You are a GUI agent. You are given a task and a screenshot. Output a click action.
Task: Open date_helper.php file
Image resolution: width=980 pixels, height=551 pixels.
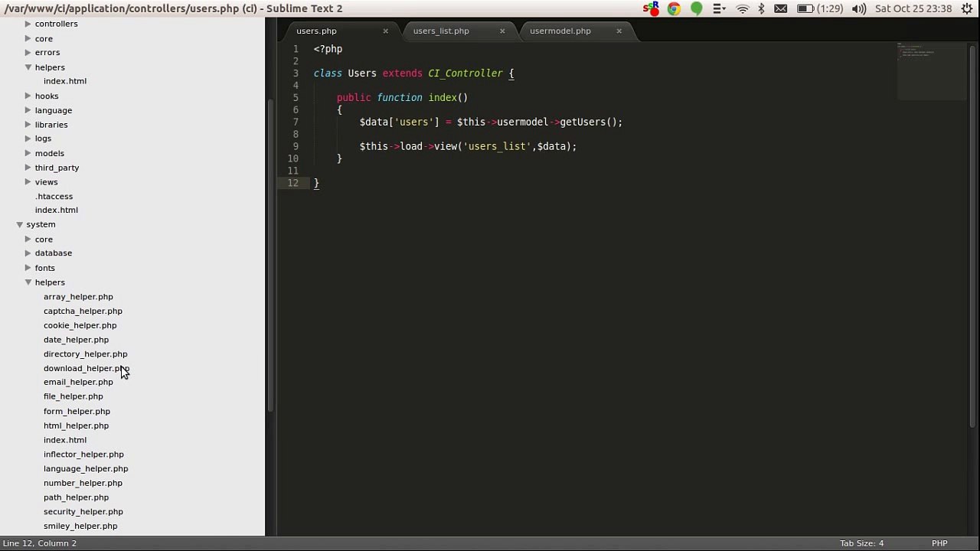coord(76,340)
